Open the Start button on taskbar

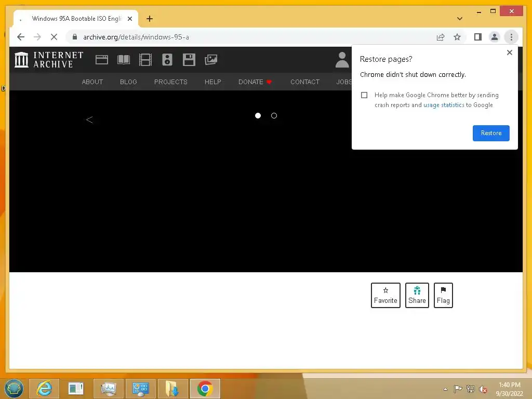point(14,389)
